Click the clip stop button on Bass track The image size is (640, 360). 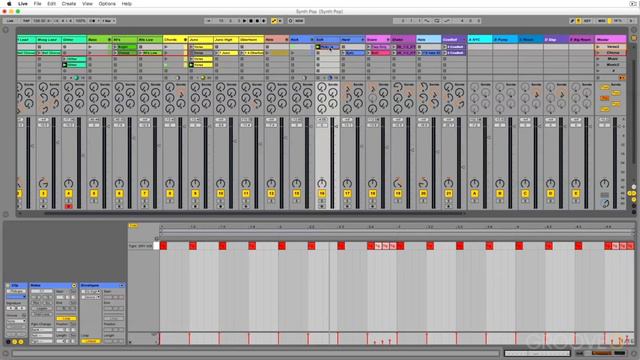pos(90,78)
